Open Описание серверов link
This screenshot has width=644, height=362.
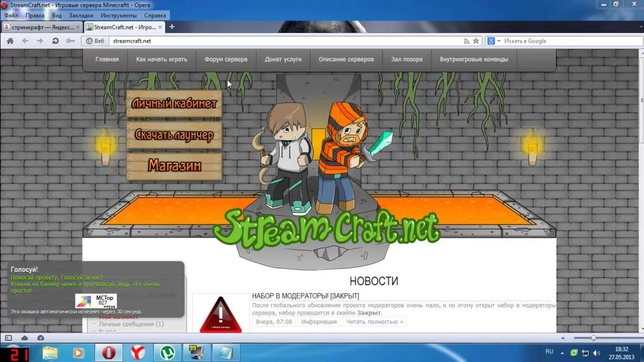pyautogui.click(x=346, y=59)
